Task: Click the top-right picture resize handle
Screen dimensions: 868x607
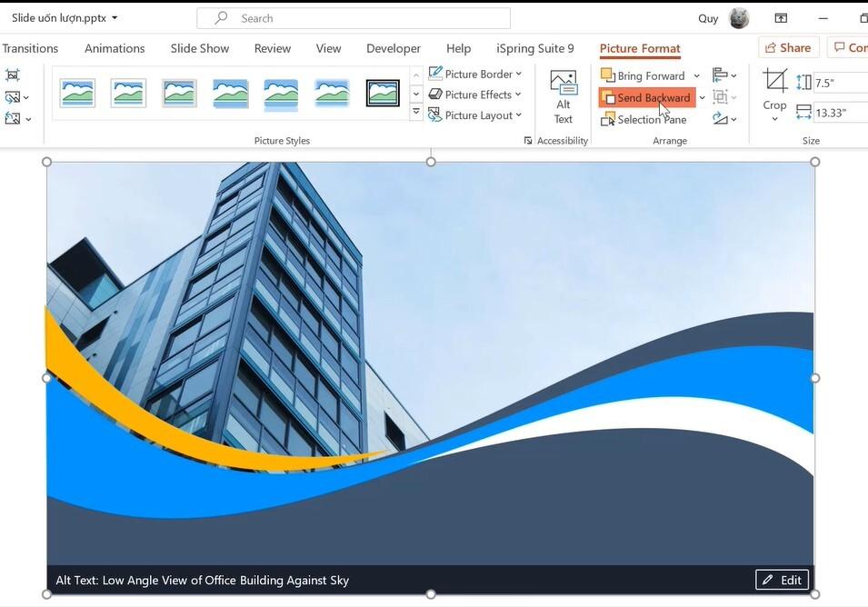Action: click(815, 162)
